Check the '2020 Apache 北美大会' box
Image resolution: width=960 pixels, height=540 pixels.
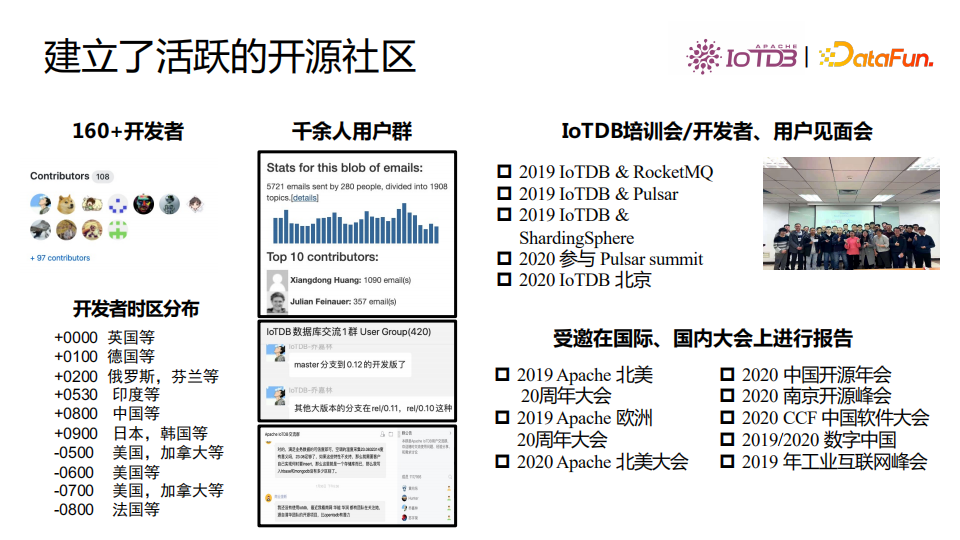[x=502, y=462]
